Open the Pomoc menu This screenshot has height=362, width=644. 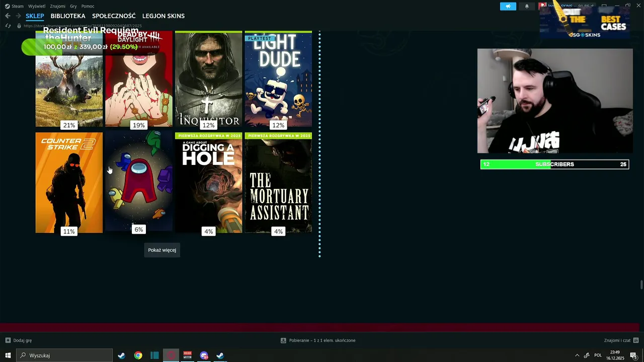pos(88,6)
